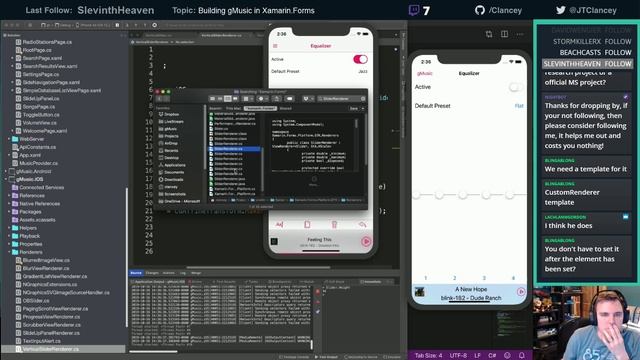Screen dimensions: 640x360
Task: Select highlighted SliderRenderer.cs in Finder results
Action: (235, 149)
